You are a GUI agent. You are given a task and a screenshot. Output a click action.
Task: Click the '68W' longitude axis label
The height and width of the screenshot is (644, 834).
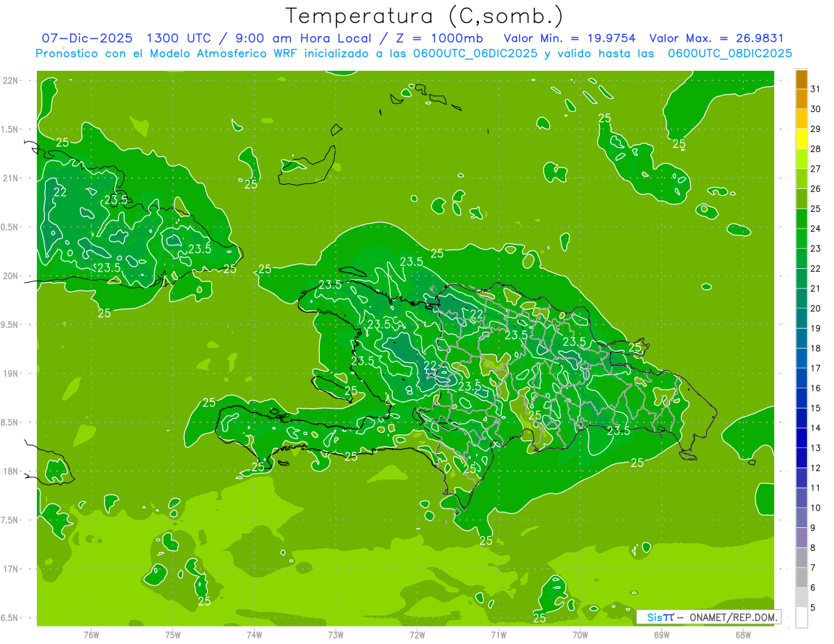tap(743, 634)
